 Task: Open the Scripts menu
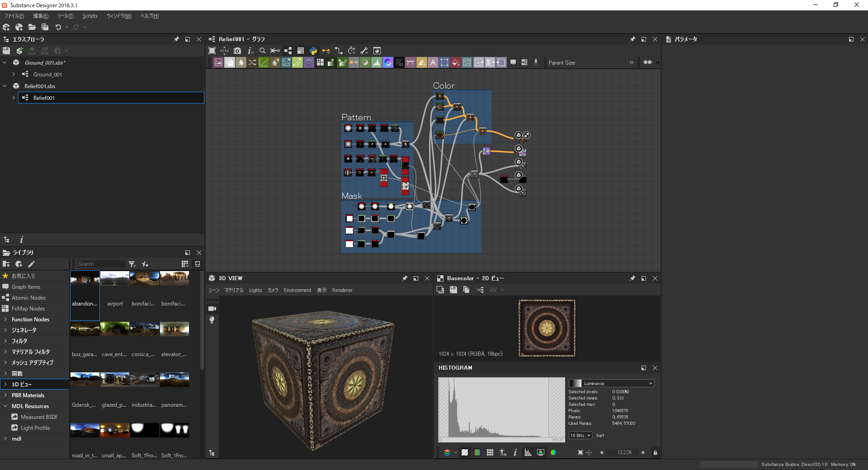point(90,16)
